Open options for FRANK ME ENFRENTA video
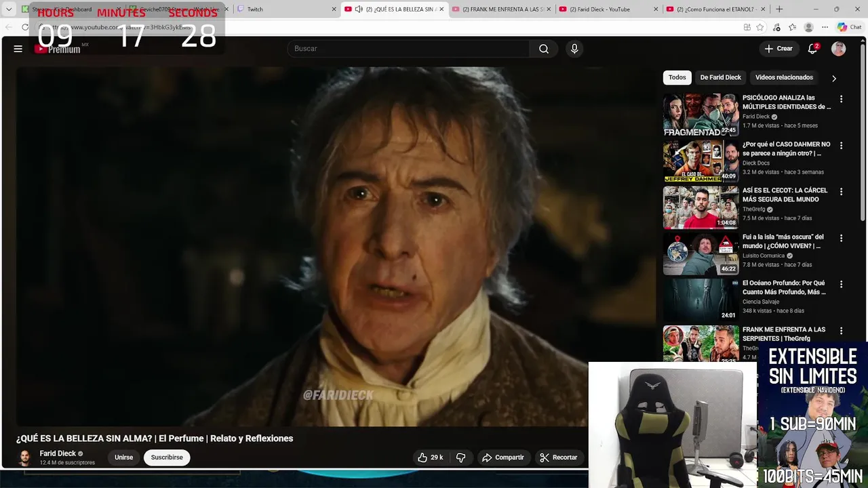868x488 pixels. pos(841,331)
